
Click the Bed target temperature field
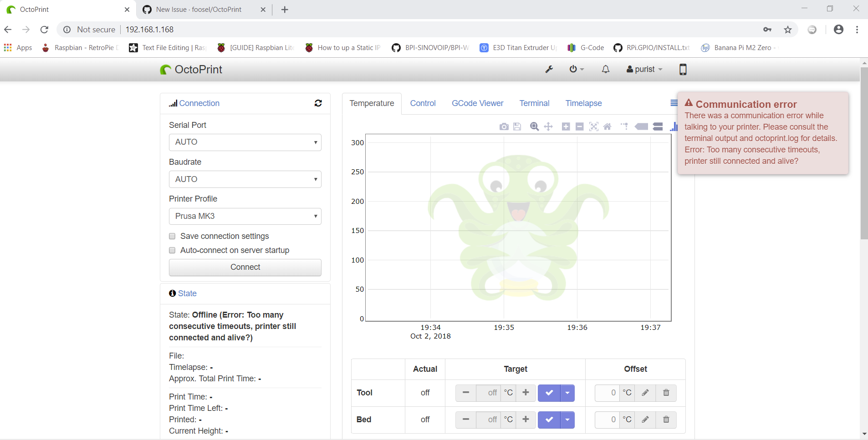pos(488,420)
